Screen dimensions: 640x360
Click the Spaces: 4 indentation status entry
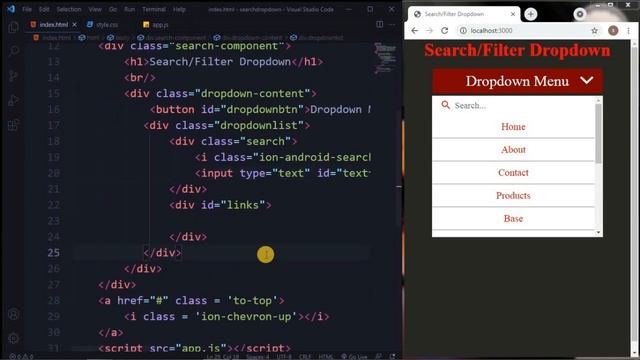point(258,356)
